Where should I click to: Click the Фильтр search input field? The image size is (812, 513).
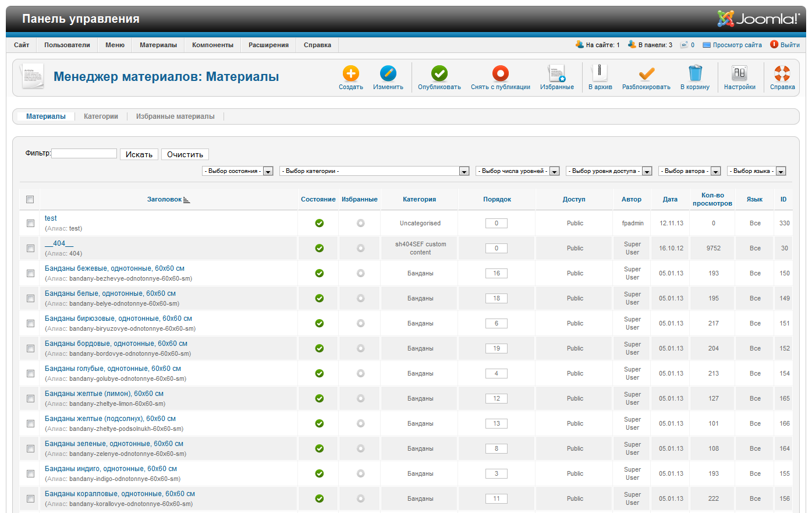[x=84, y=153]
